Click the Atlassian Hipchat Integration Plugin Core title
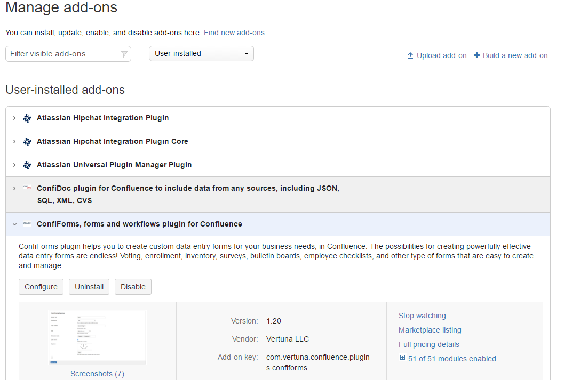Viewport: 588px width, 380px height. [113, 141]
